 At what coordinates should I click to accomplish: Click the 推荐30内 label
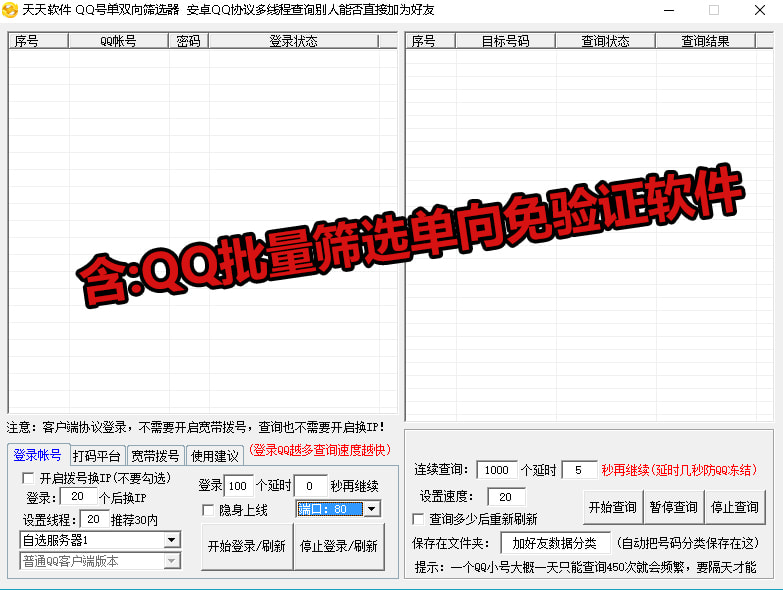pyautogui.click(x=134, y=520)
